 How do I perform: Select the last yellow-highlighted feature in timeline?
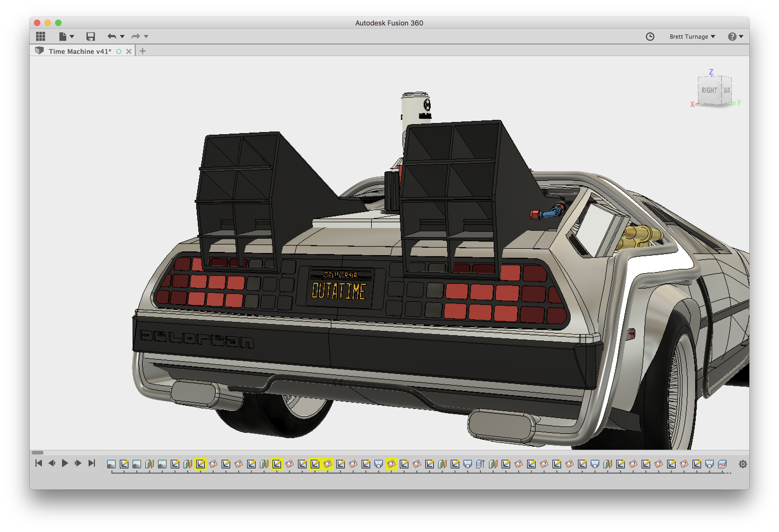point(391,464)
